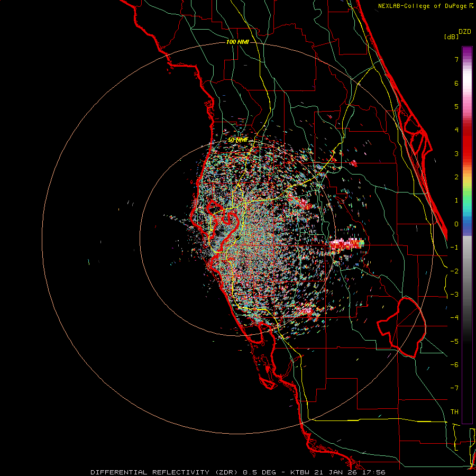Click the -3 value on color scale
The width and height of the screenshot is (476, 476).
[454, 295]
